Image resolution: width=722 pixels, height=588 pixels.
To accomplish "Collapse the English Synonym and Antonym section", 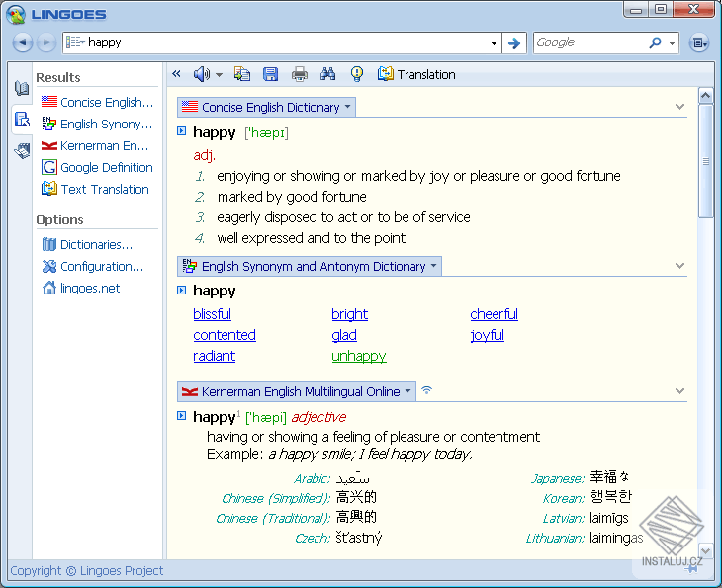I will [x=679, y=266].
